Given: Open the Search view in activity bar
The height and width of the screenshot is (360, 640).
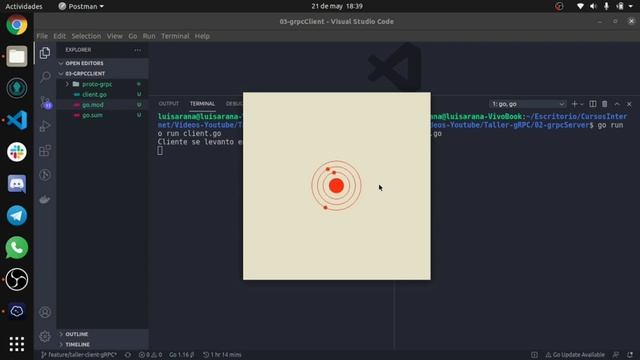Looking at the screenshot, I should pos(45,77).
